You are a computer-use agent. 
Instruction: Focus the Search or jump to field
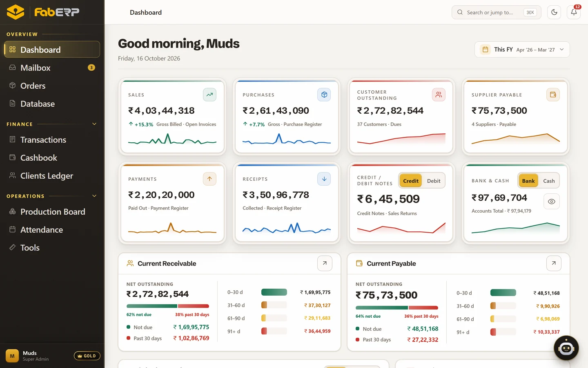coord(496,12)
